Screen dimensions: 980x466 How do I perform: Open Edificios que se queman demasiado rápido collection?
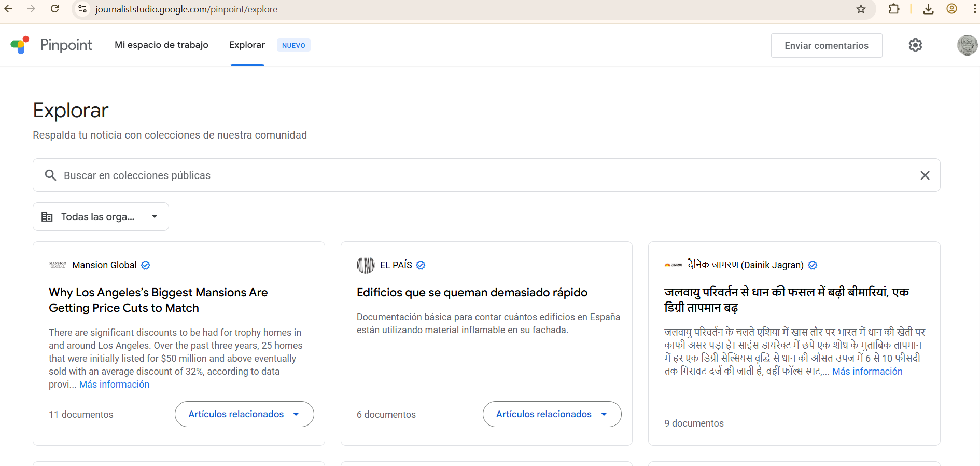472,293
